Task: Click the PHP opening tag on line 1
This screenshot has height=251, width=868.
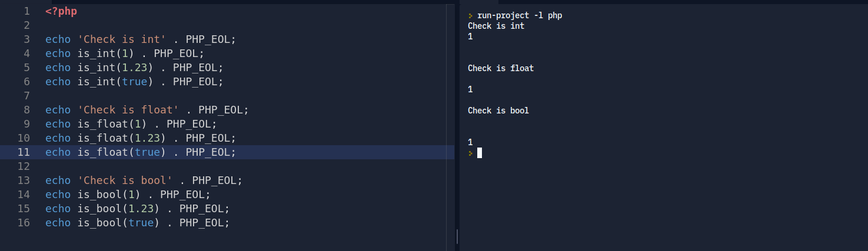Action: click(61, 11)
